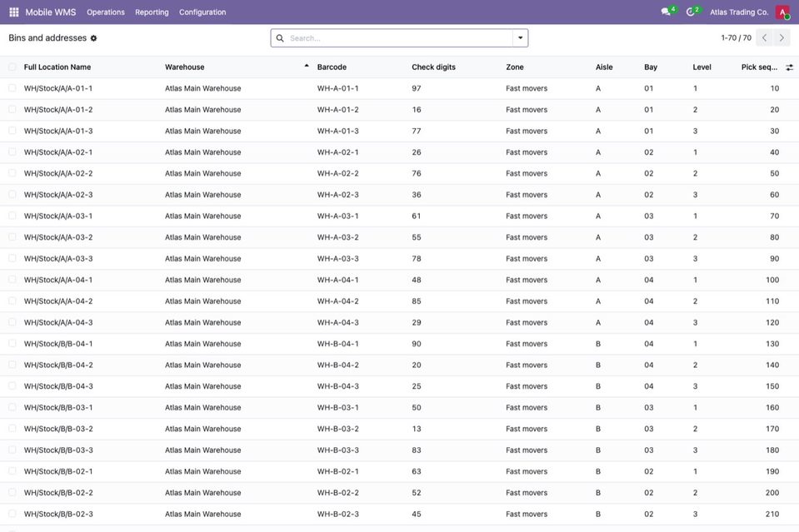The width and height of the screenshot is (799, 532).
Task: Toggle the search options dropdown arrow
Action: tap(520, 37)
